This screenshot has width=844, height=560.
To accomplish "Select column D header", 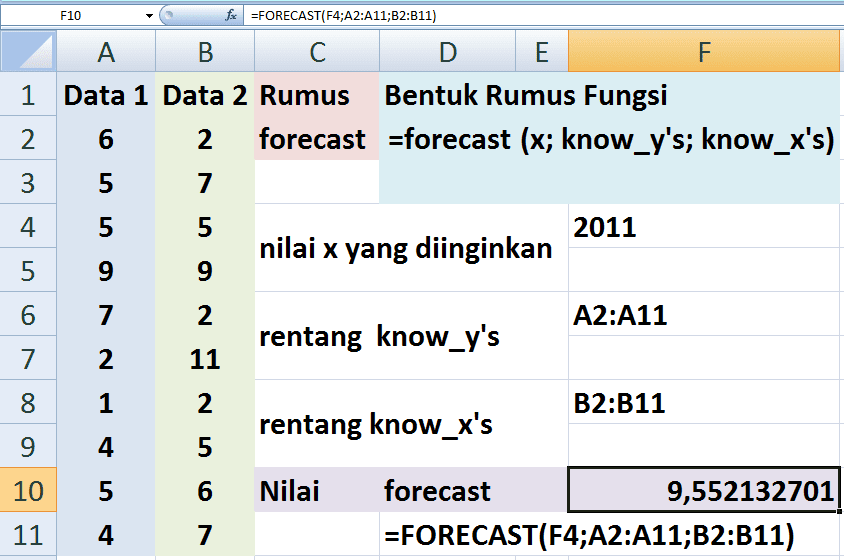I will click(x=448, y=52).
